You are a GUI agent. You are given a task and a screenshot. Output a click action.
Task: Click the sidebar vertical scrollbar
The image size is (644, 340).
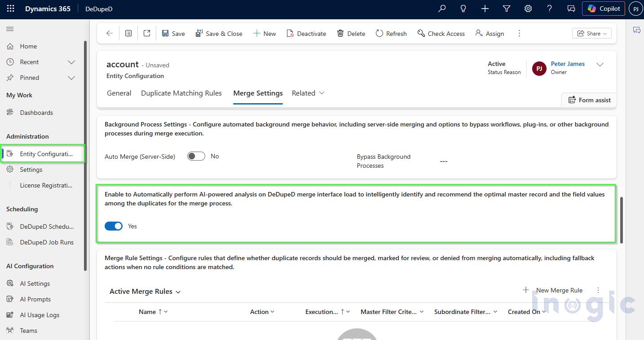[85, 156]
